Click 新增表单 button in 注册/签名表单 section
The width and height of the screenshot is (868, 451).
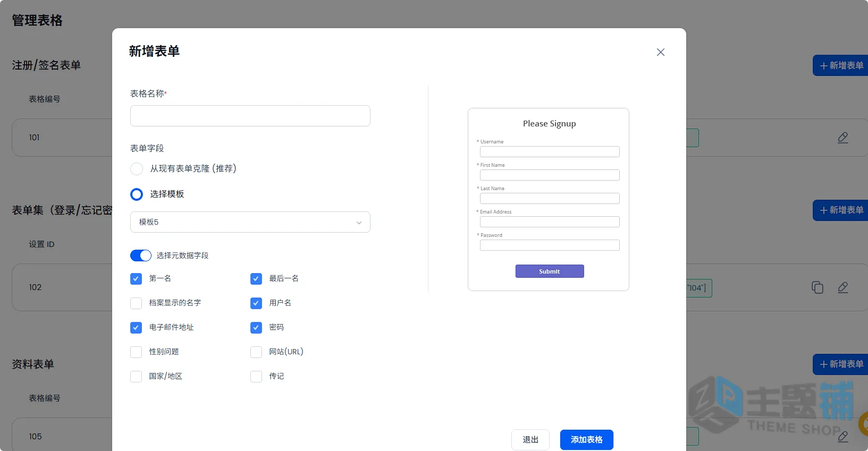(x=841, y=65)
